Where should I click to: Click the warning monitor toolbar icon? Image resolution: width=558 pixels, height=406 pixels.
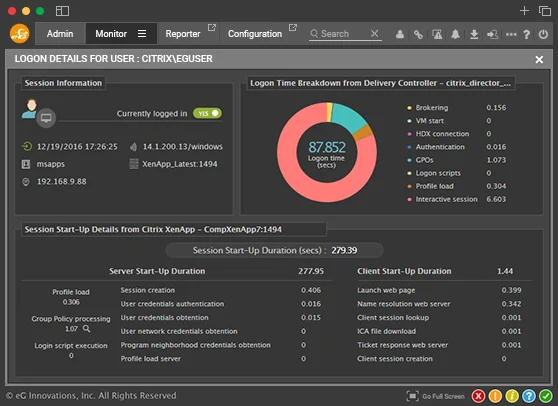(437, 34)
